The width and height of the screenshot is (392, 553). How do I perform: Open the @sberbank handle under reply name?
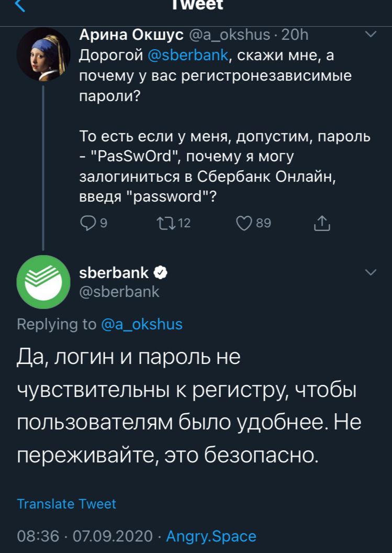(x=119, y=292)
